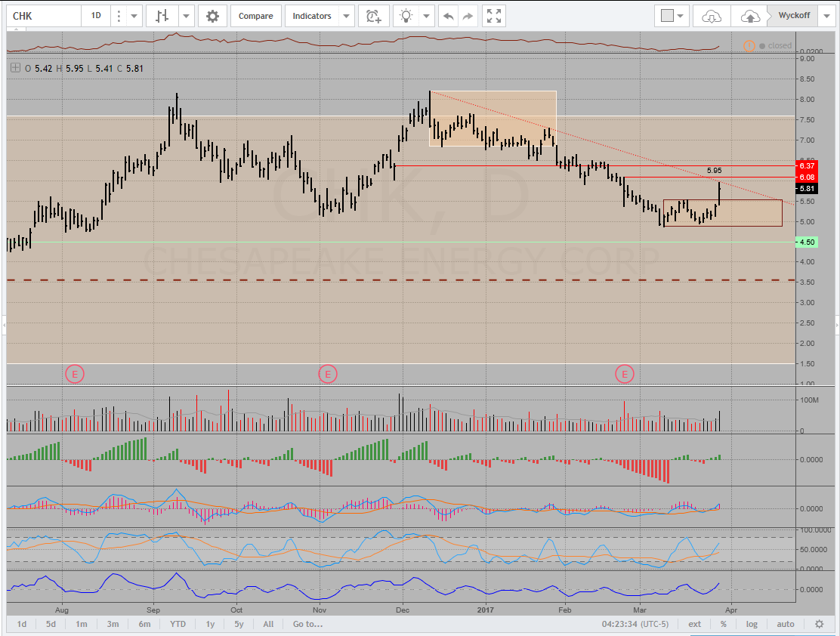Click the Go to... link
Image resolution: width=840 pixels, height=636 pixels.
click(307, 624)
